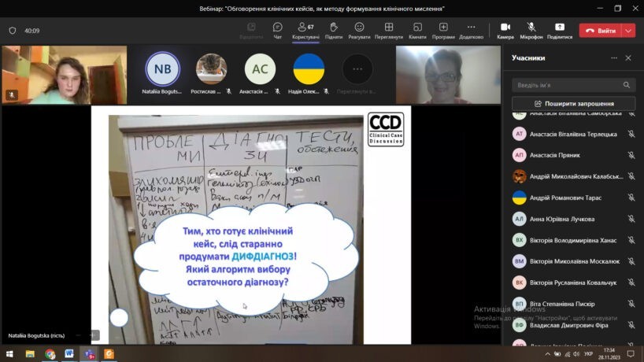Viewport: 644px width, 362px height.
Task: Open the Чат (chat) panel
Action: pyautogui.click(x=277, y=30)
